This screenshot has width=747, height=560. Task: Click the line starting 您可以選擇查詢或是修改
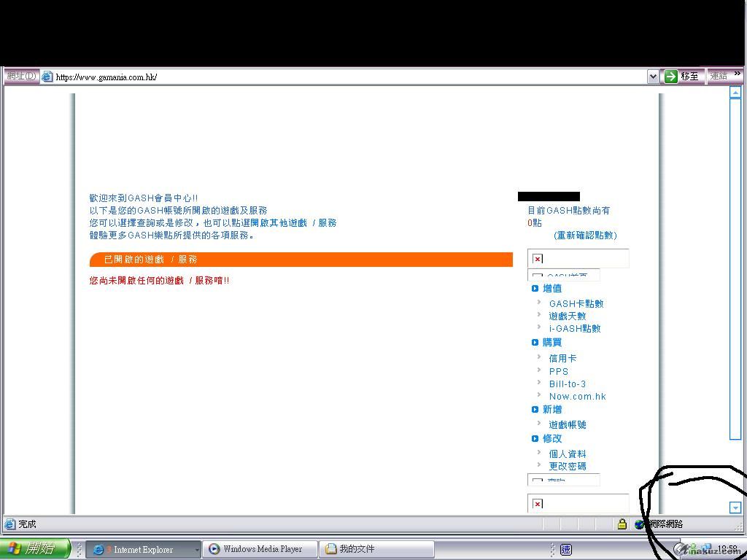(213, 223)
